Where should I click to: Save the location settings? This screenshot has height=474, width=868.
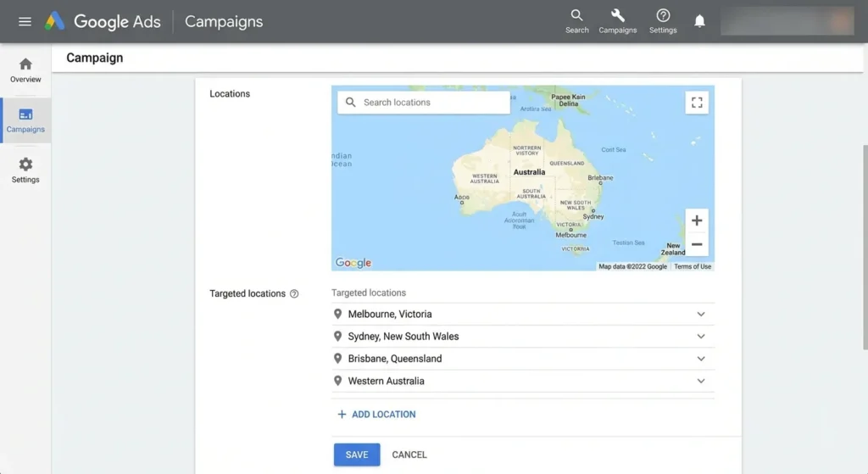coord(357,454)
